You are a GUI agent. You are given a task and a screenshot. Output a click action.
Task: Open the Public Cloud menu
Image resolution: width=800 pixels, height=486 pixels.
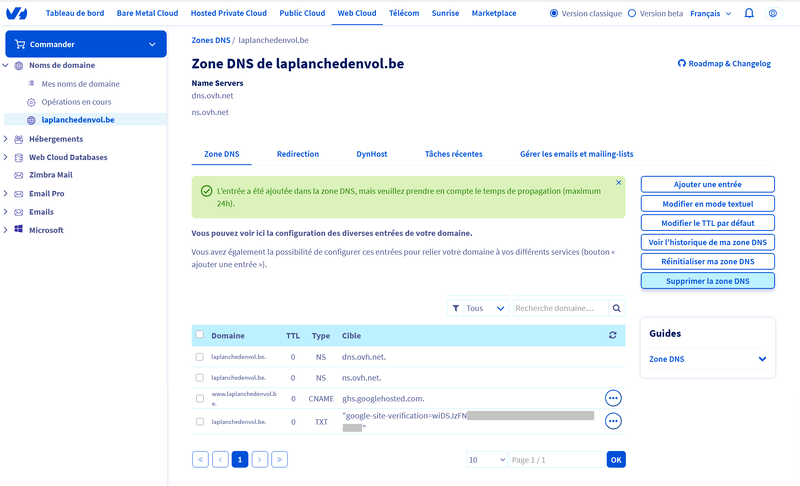tap(302, 13)
